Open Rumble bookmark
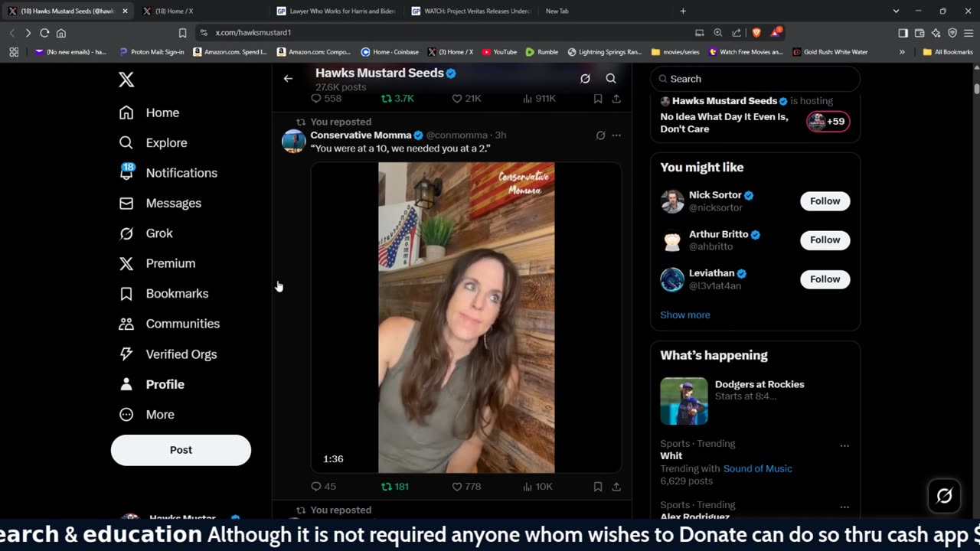This screenshot has height=551, width=980. click(x=542, y=52)
